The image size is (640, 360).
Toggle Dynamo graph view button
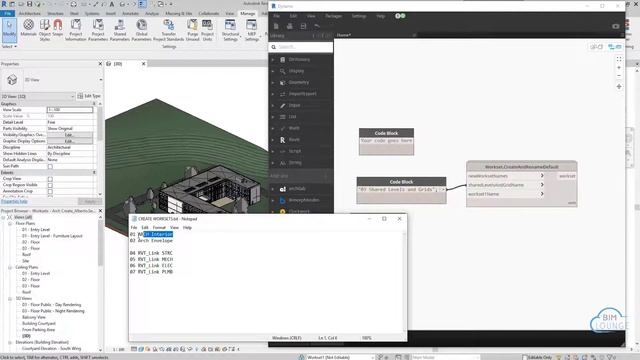click(x=615, y=47)
